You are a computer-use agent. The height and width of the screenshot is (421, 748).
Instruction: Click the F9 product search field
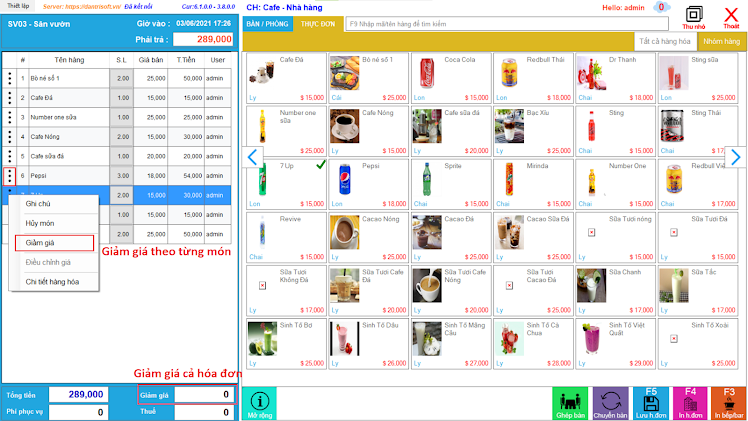(x=507, y=24)
